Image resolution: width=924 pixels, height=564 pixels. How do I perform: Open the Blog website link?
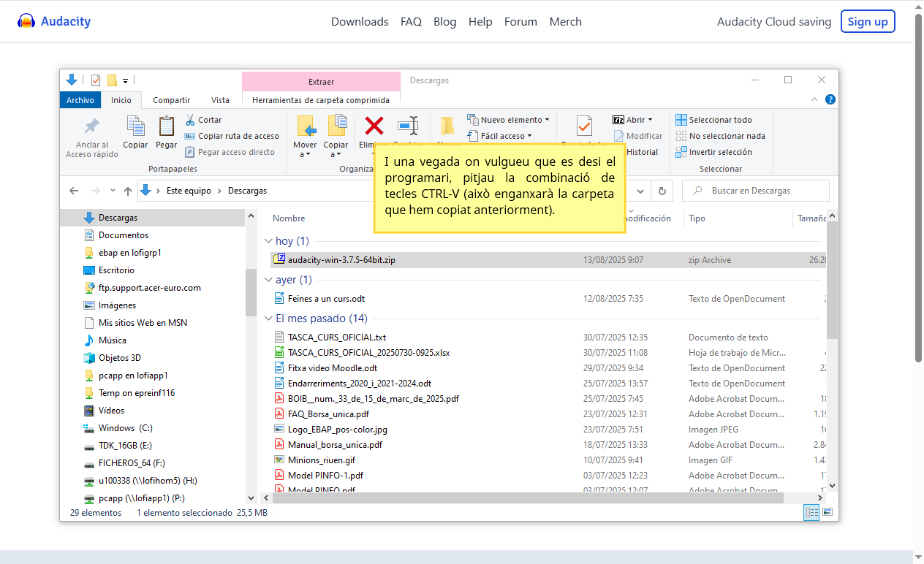coord(444,22)
